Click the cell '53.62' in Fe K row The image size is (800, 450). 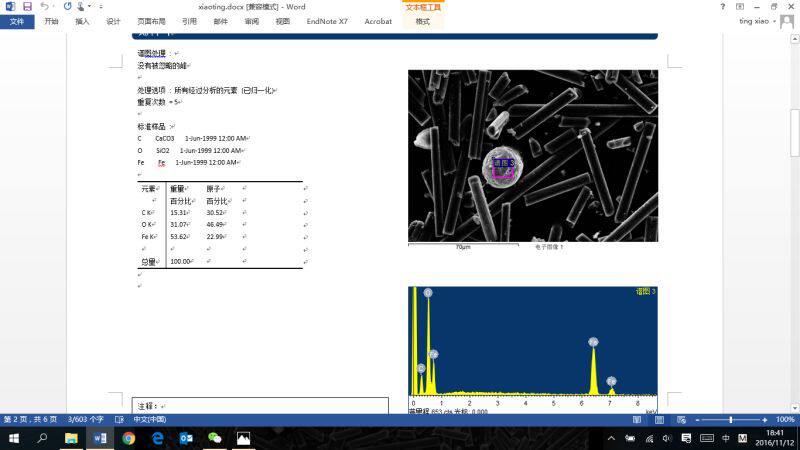tap(178, 237)
